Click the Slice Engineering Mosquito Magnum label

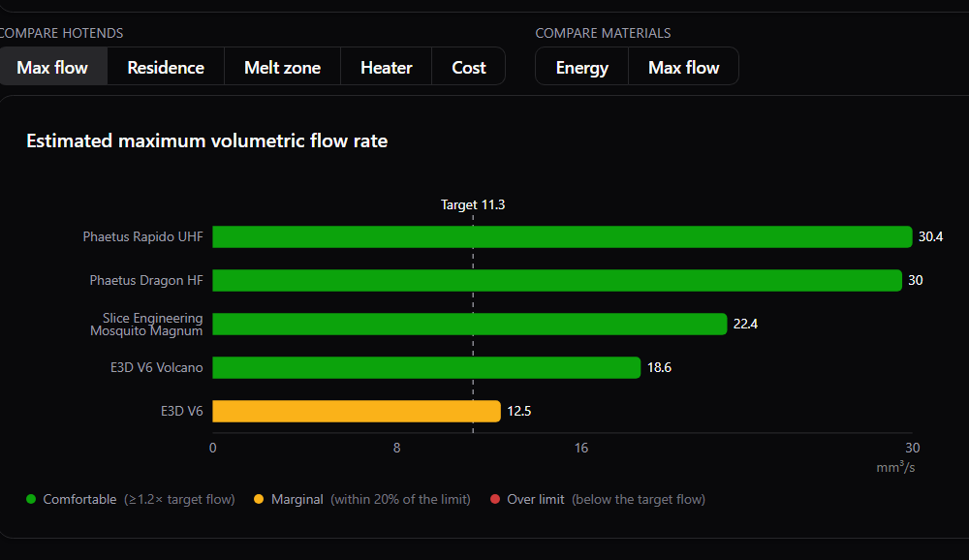coord(146,325)
